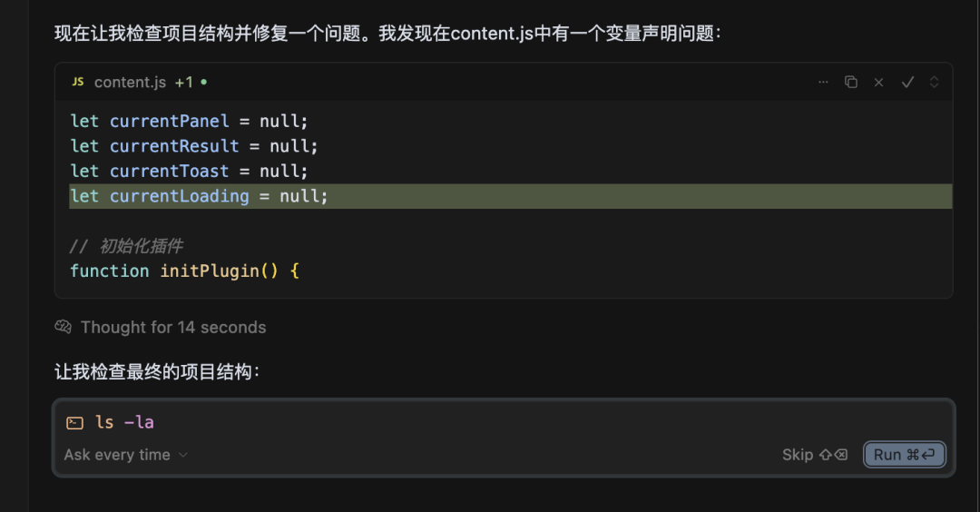Click the chevron next to Ask every time
Viewport: 980px width, 512px height.
pyautogui.click(x=183, y=455)
